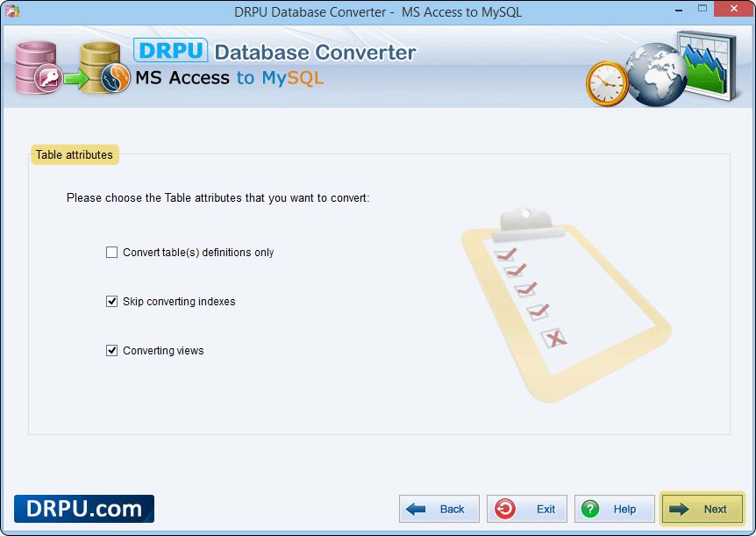
Task: Open the Help button
Action: (x=614, y=509)
